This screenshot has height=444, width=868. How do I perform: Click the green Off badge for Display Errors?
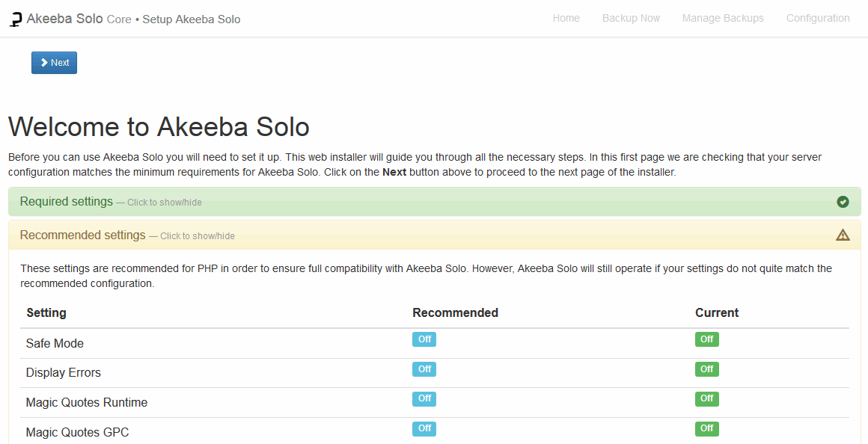[x=706, y=369]
